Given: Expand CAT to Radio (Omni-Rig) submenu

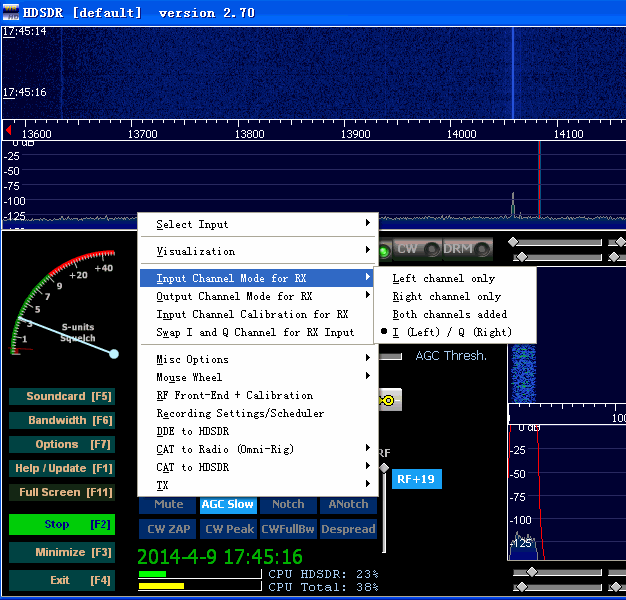Looking at the screenshot, I should (x=258, y=449).
